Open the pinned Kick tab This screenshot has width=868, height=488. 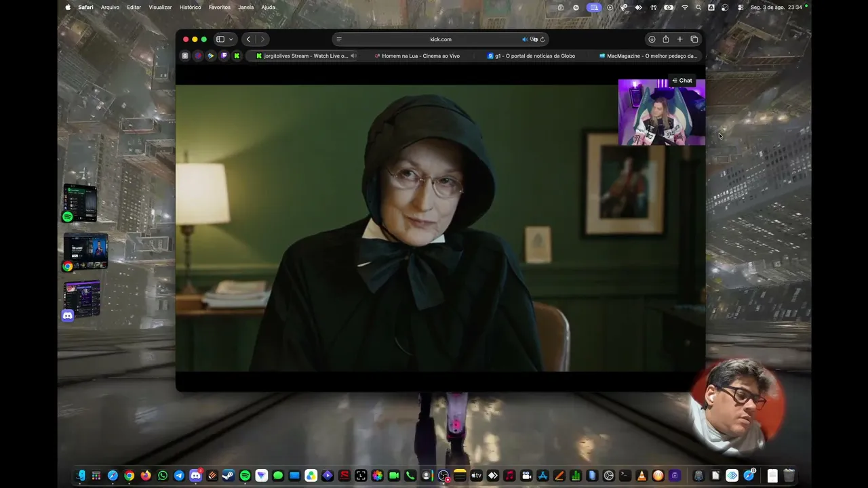pos(237,56)
